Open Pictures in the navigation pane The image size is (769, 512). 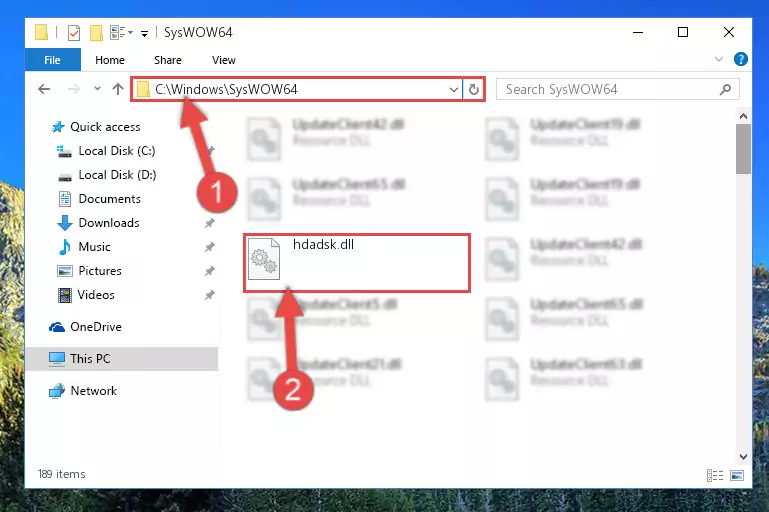100,271
